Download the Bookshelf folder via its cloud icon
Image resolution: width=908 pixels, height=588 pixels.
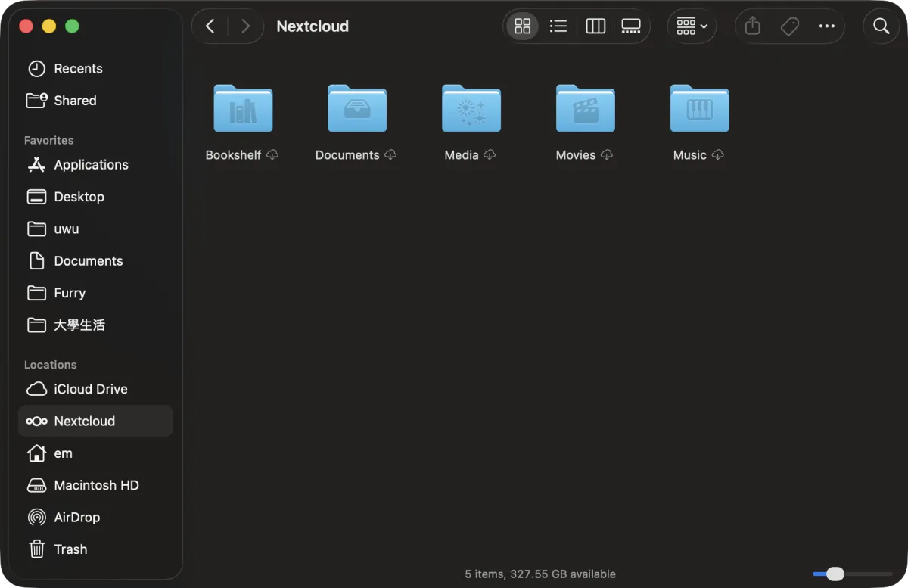273,154
